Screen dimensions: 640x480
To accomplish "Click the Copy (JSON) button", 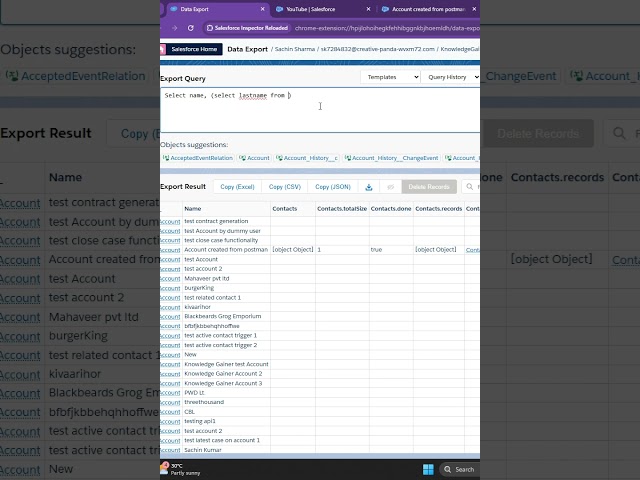I will (333, 187).
